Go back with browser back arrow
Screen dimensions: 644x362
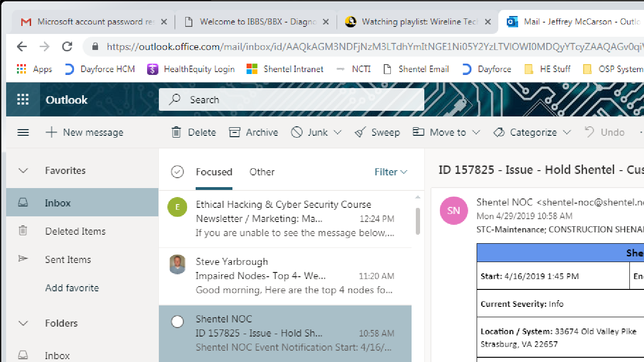(x=22, y=46)
